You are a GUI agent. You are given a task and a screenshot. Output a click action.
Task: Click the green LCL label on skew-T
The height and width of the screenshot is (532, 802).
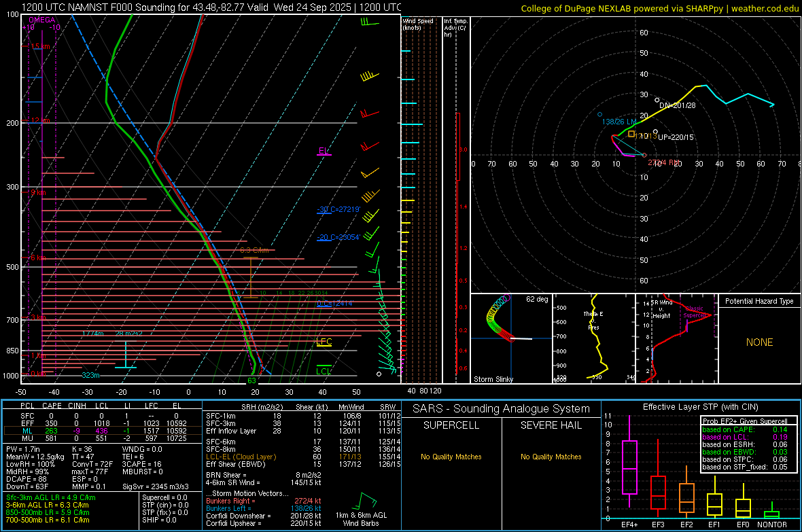tap(324, 372)
